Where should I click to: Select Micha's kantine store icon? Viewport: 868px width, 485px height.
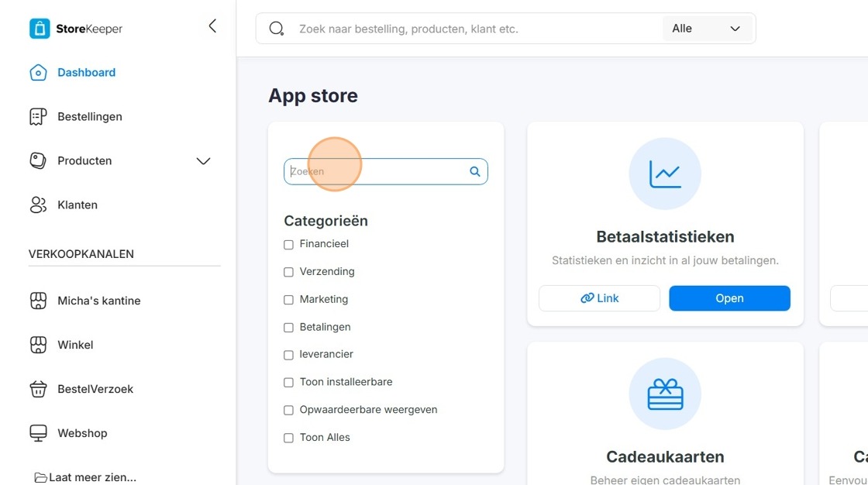point(38,301)
